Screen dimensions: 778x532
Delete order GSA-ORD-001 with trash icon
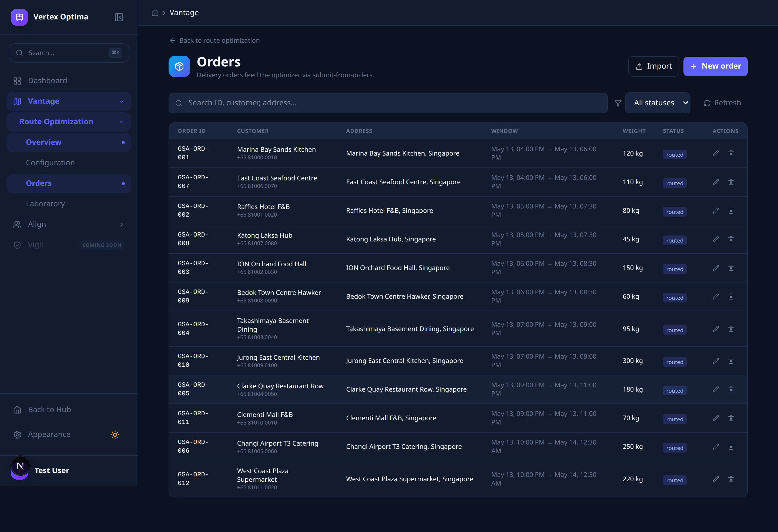click(x=731, y=153)
